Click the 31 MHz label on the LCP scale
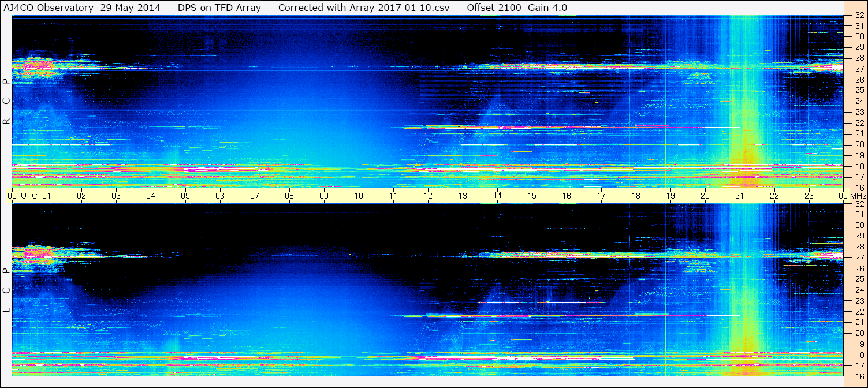The image size is (868, 388). [x=859, y=214]
